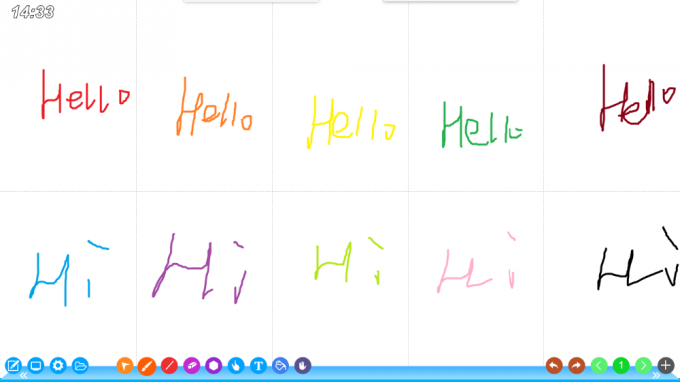Viewport: 680px width, 382px height.
Task: Select the paint bucket fill tool
Action: click(x=281, y=366)
